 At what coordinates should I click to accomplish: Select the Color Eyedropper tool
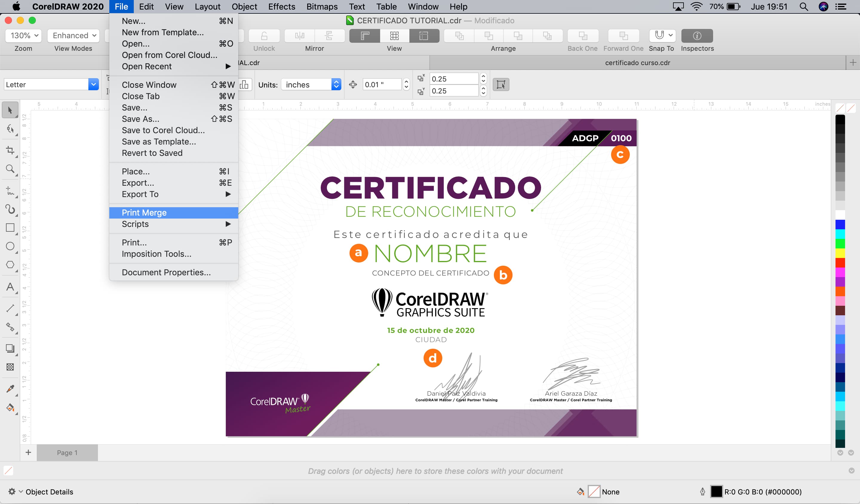tap(10, 389)
